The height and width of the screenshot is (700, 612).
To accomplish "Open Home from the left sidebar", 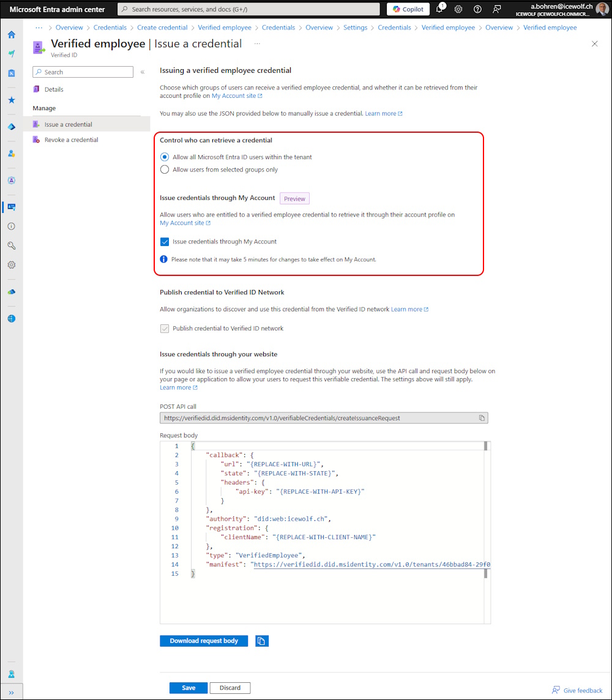I will 12,35.
